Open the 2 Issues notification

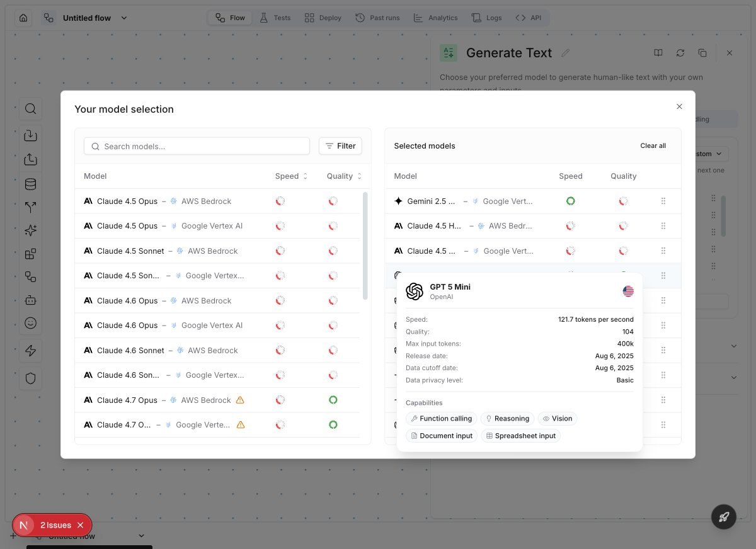click(55, 525)
